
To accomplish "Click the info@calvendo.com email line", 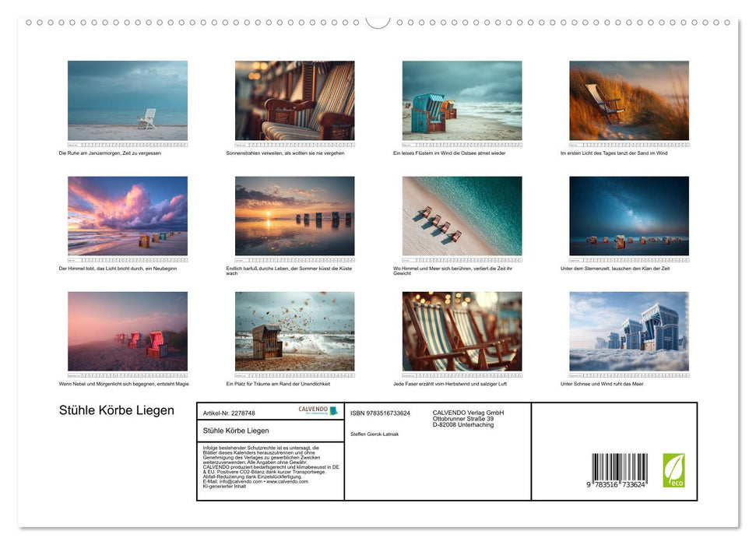I will [255, 481].
